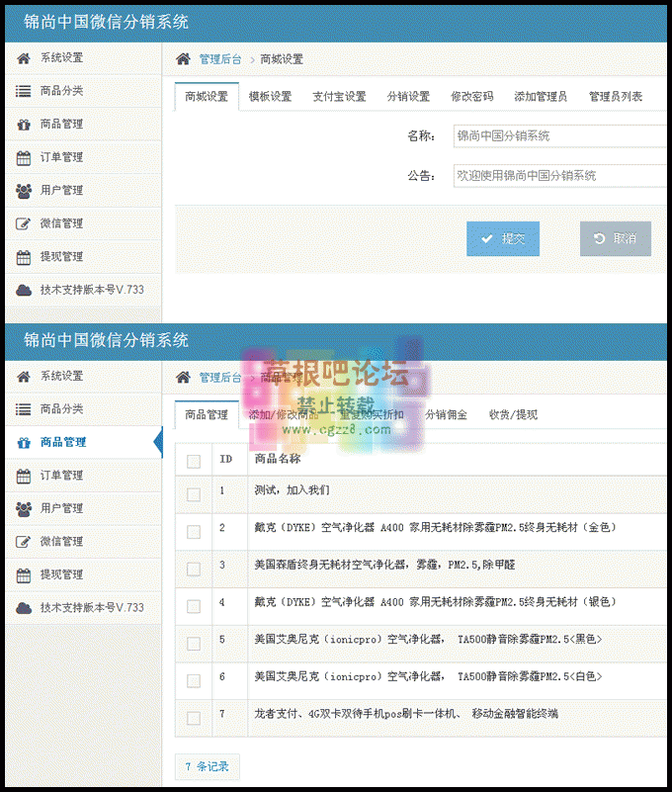Open 微信管理 in bottom sidebar
The image size is (672, 792).
pyautogui.click(x=83, y=542)
